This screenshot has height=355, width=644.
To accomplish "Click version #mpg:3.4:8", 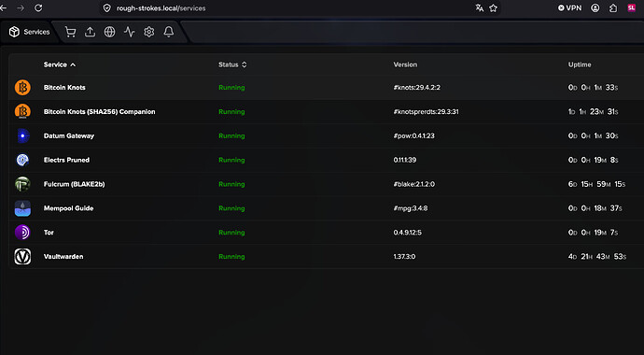I will pyautogui.click(x=411, y=208).
